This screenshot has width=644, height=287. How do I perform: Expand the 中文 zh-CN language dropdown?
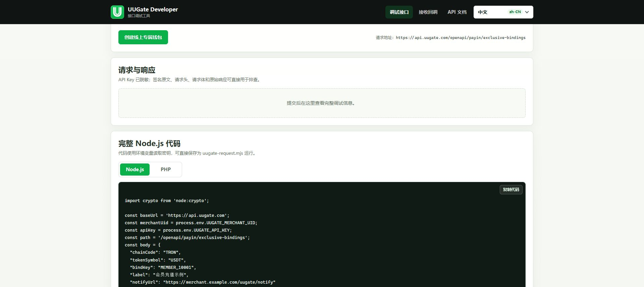[x=503, y=12]
